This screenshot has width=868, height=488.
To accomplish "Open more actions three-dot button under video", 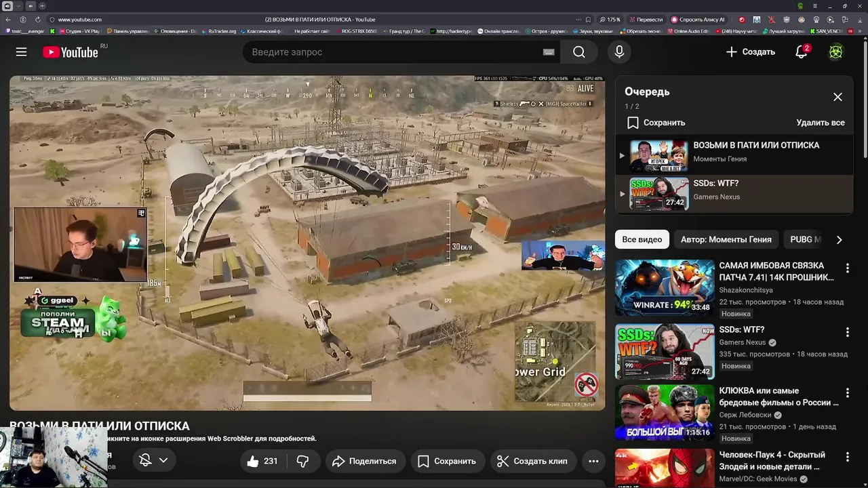I will (593, 461).
